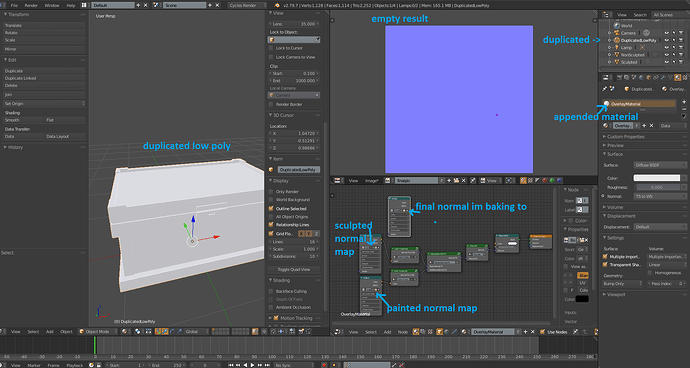Click Toggle Quad View button

(294, 269)
